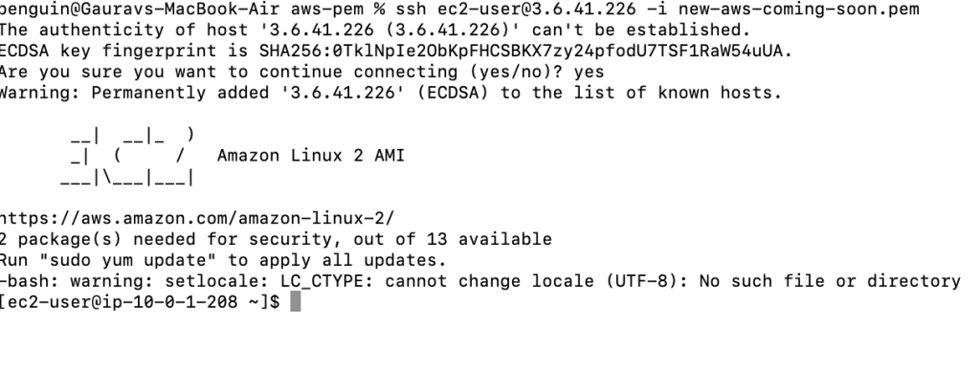Click the new-aws-coming-soon.pem filename
Screen dimensions: 980x368
pyautogui.click(x=799, y=10)
